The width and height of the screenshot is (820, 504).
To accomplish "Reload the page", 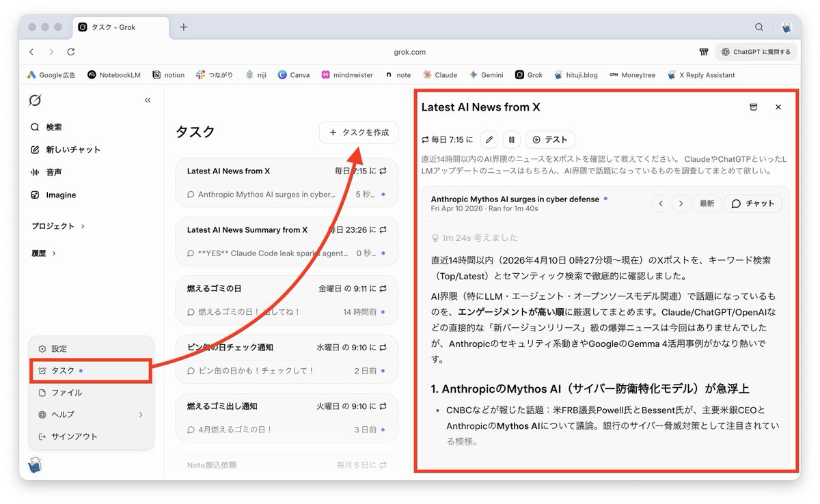I will click(x=71, y=52).
